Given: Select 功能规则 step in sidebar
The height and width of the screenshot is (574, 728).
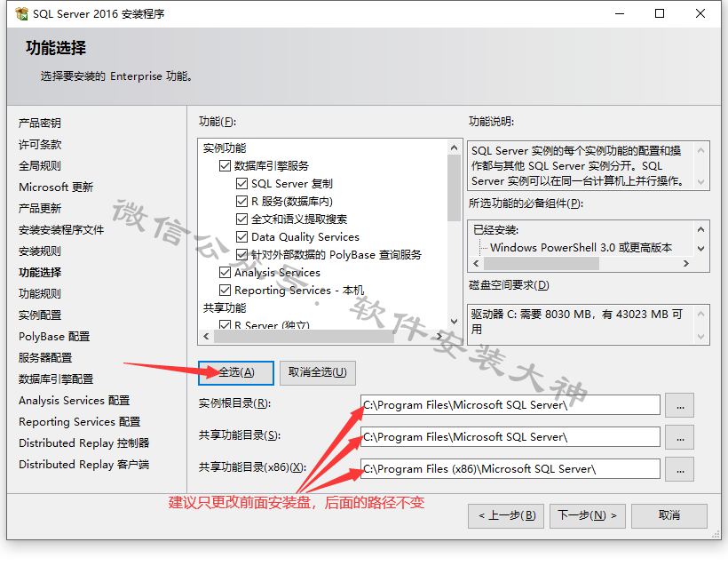Looking at the screenshot, I should click(39, 294).
